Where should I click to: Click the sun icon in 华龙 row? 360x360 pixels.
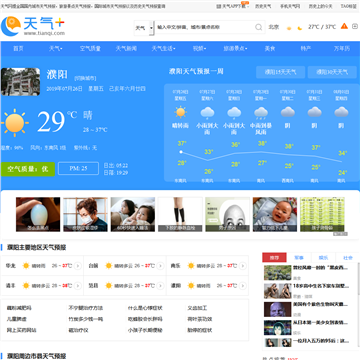click(26, 266)
